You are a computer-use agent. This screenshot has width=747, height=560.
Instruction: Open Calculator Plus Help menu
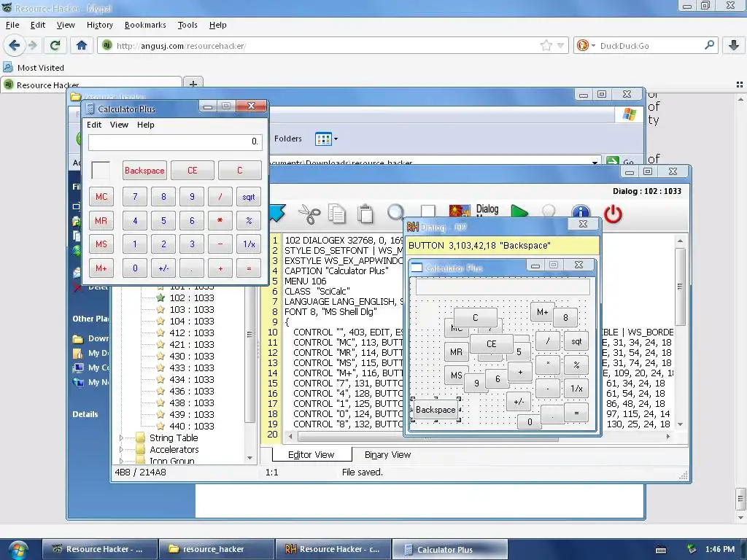click(x=146, y=125)
